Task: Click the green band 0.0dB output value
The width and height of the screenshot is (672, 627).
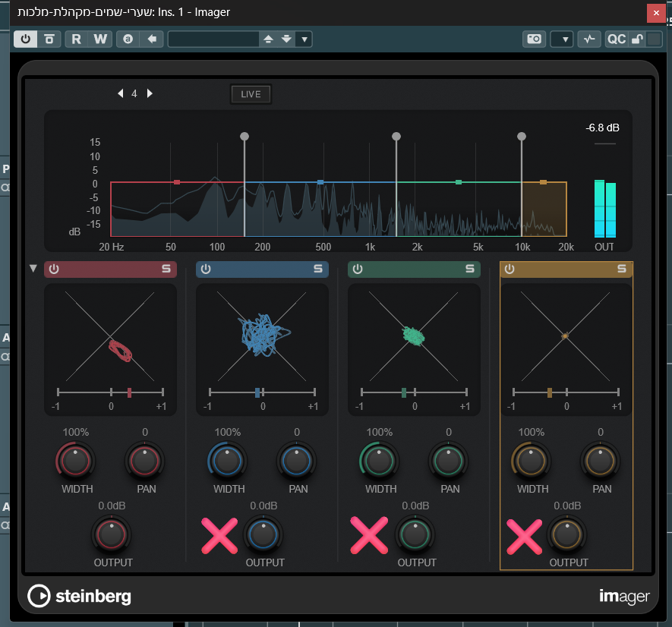Action: pos(415,506)
